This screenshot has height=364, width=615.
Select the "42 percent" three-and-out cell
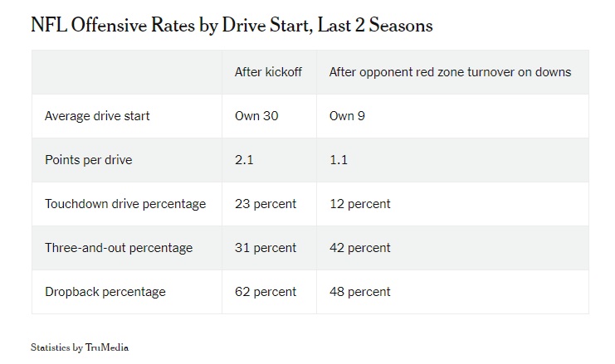tap(359, 248)
